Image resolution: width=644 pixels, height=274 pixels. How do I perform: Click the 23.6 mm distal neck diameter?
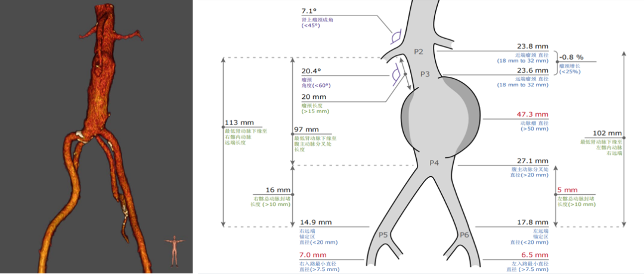(533, 69)
